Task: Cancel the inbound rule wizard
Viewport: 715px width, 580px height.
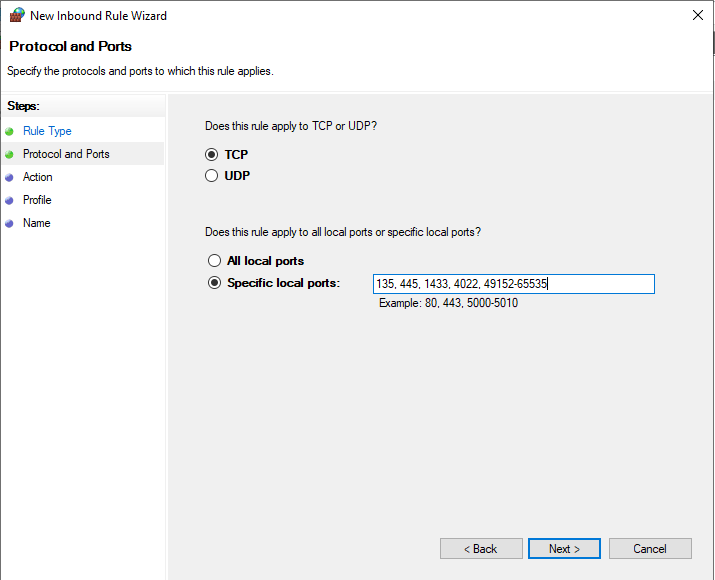Action: coord(650,549)
